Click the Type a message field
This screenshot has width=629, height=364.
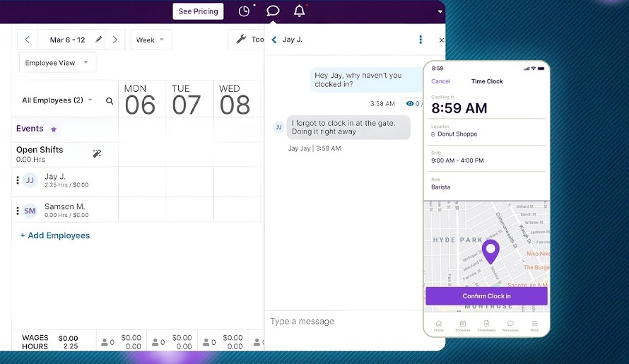[x=345, y=321]
